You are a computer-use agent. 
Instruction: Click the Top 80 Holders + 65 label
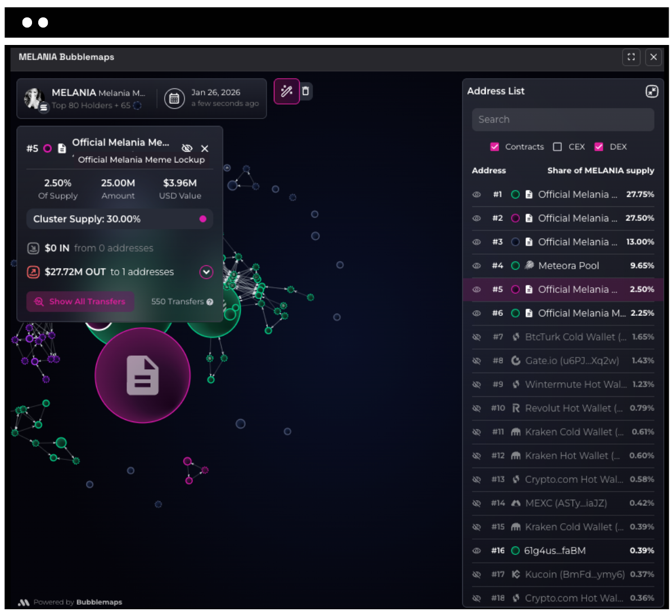(91, 105)
